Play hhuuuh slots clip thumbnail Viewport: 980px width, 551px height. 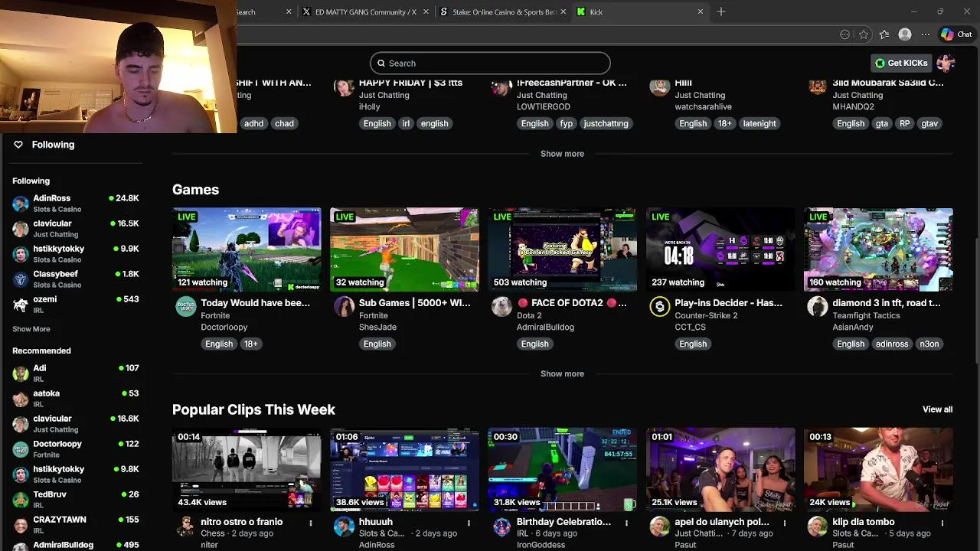click(404, 469)
